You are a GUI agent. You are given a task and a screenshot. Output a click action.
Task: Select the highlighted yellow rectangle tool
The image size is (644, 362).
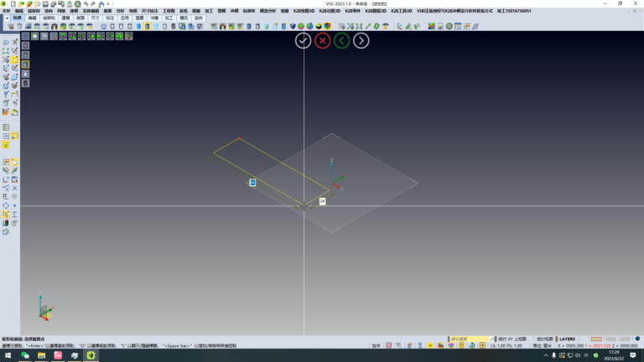coord(15,59)
